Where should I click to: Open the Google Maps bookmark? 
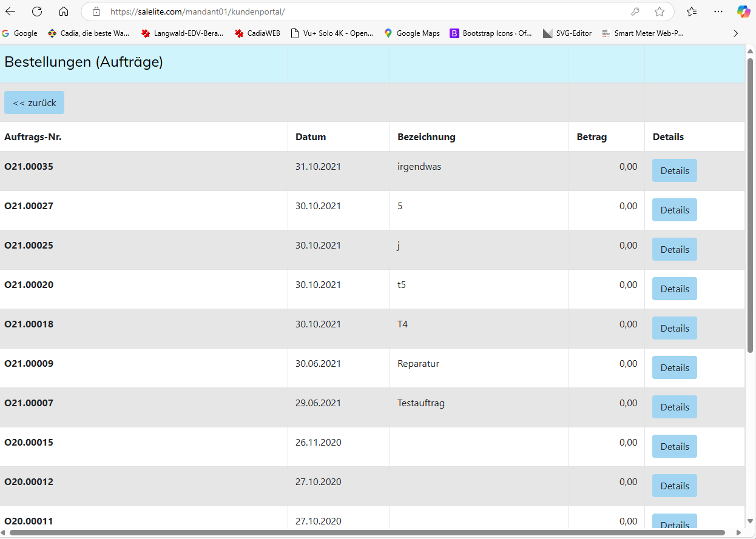(412, 33)
